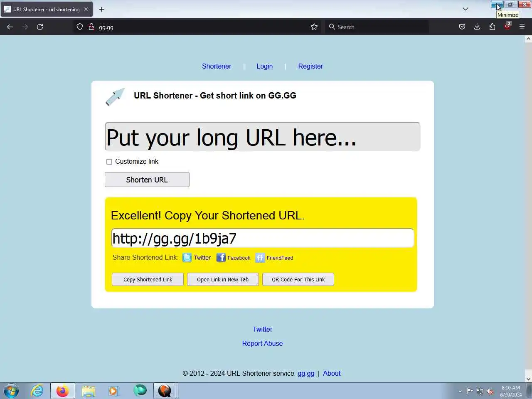532x399 pixels.
Task: Enable the Customize link checkbox
Action: tap(109, 162)
